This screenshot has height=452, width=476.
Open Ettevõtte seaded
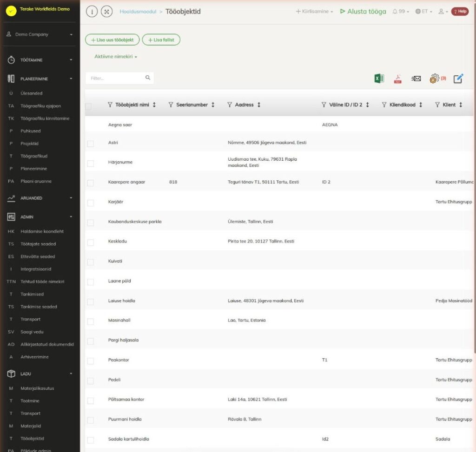tap(38, 256)
